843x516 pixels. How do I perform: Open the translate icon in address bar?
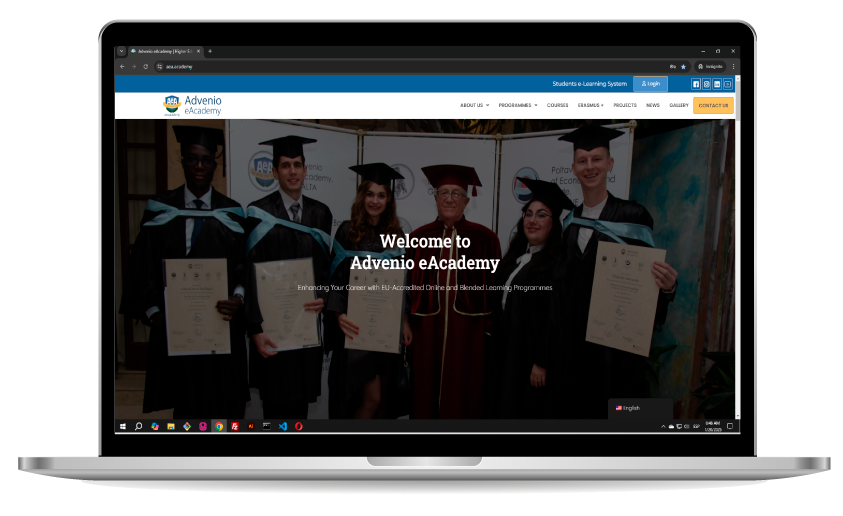(673, 67)
